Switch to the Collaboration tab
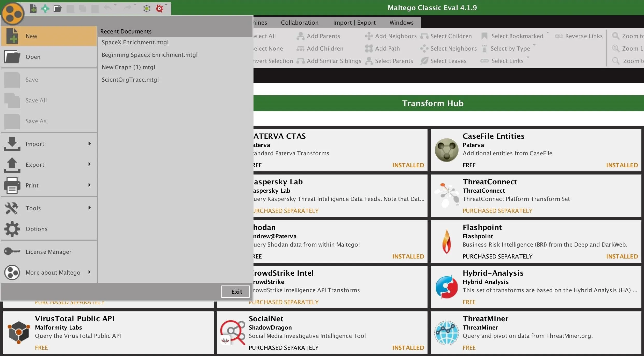 click(300, 23)
